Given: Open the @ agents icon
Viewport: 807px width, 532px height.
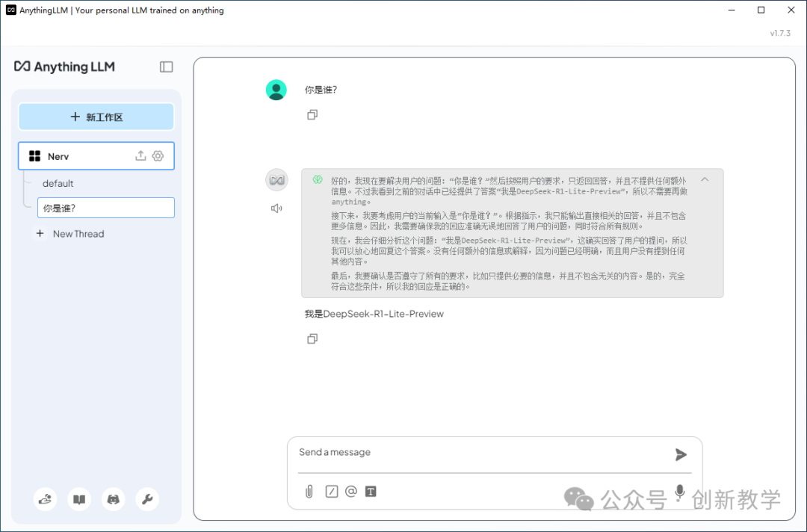Looking at the screenshot, I should (x=351, y=492).
